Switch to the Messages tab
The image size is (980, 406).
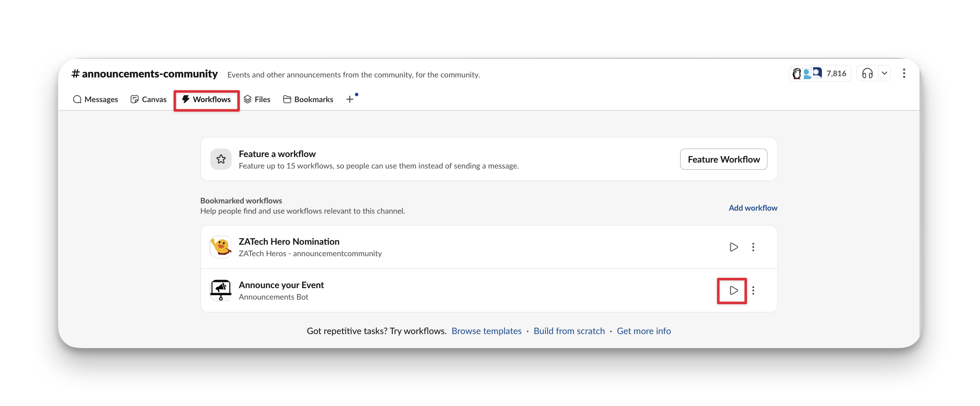pyautogui.click(x=95, y=99)
